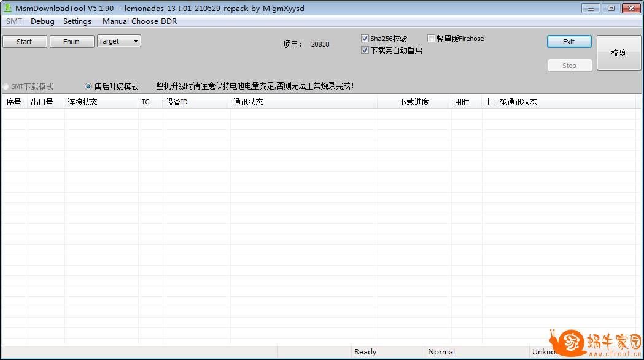The image size is (644, 360).
Task: Click the 上一轮通讯状态 column header
Action: (559, 102)
